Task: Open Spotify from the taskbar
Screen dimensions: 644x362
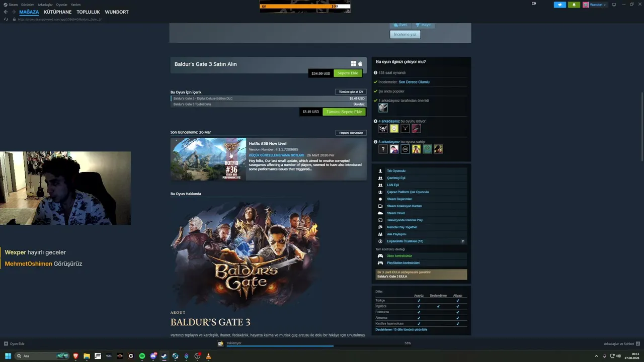Action: [x=142, y=356]
